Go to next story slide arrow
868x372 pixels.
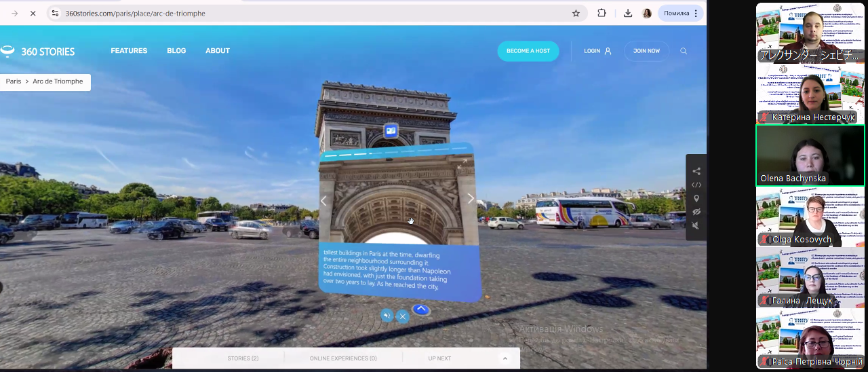click(471, 199)
